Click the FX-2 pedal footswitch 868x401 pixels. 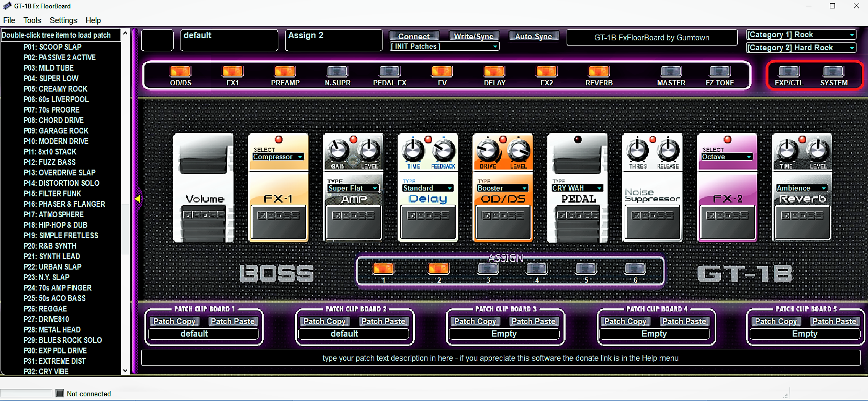tap(727, 222)
